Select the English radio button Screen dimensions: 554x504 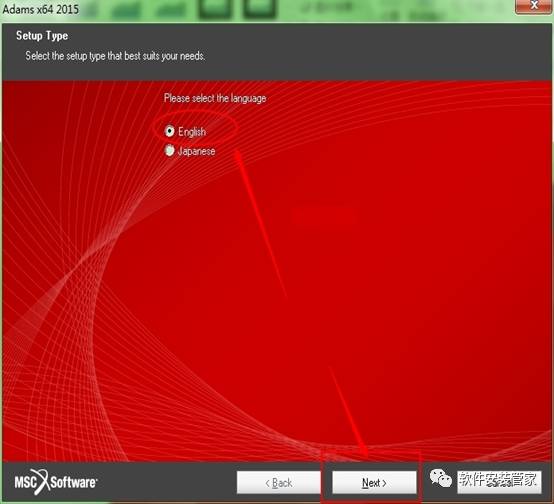(170, 131)
